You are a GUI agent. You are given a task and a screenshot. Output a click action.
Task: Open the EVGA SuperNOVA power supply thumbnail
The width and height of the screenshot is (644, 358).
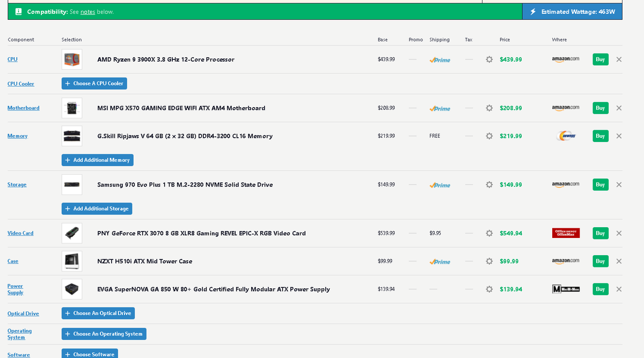[x=72, y=289]
